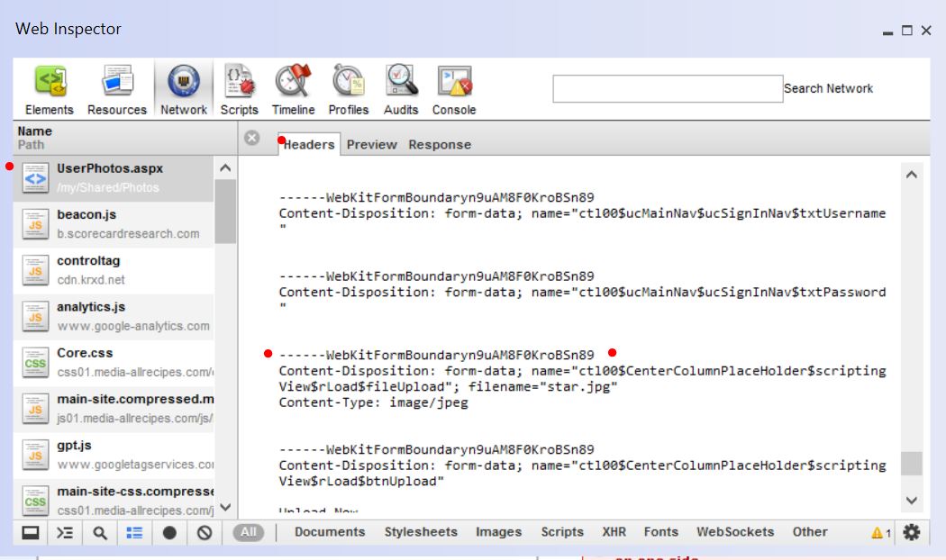946x560 pixels.
Task: Select the controltag request
Action: (x=114, y=271)
